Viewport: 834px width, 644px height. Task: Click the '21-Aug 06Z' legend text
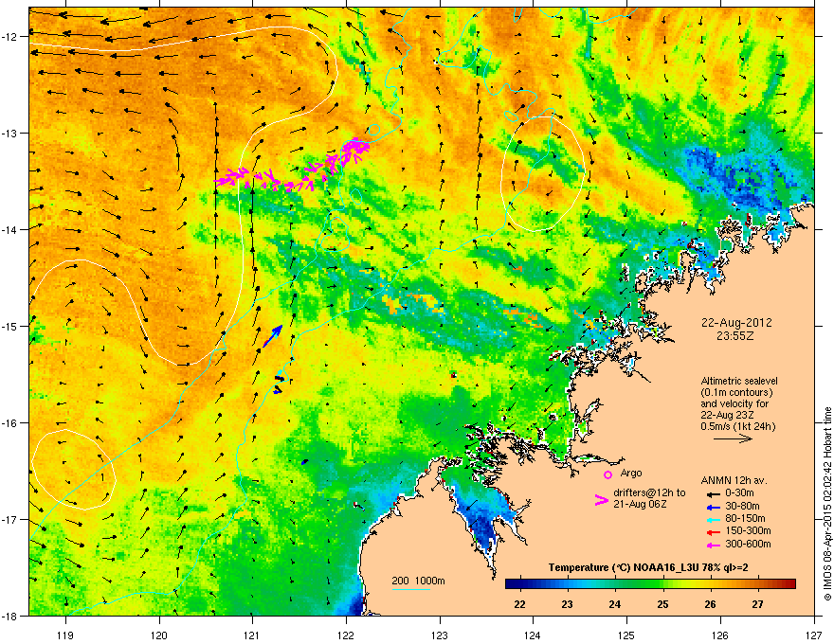pos(640,504)
